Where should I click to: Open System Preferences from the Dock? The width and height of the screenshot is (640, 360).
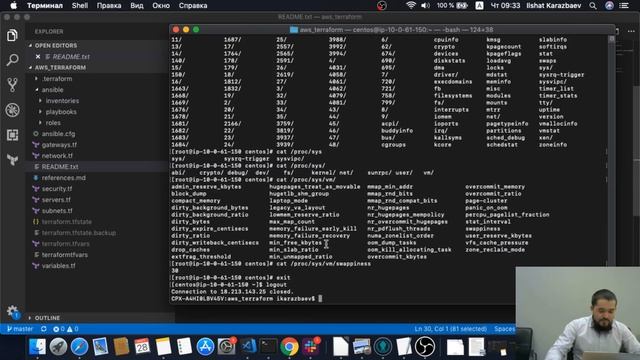click(x=226, y=347)
